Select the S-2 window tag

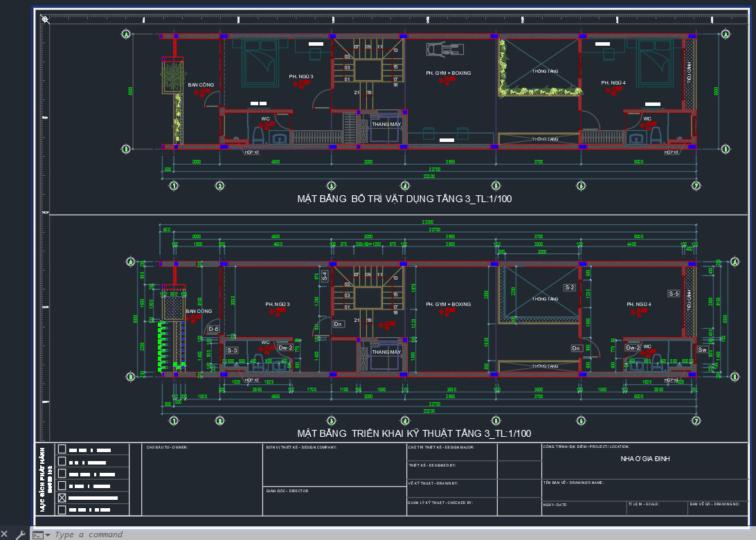(570, 287)
